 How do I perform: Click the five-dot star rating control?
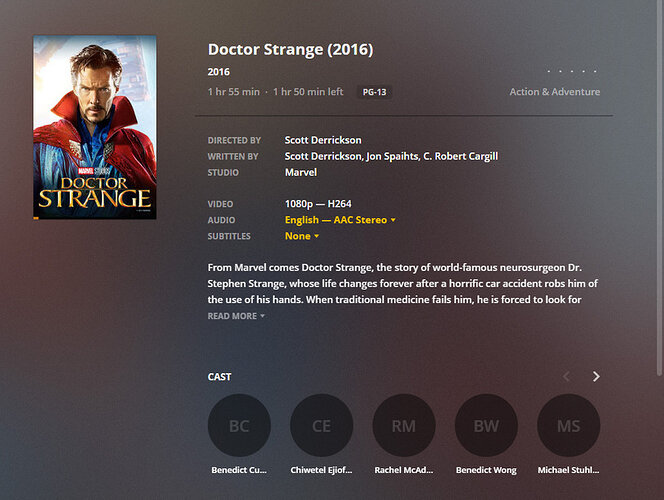click(572, 71)
